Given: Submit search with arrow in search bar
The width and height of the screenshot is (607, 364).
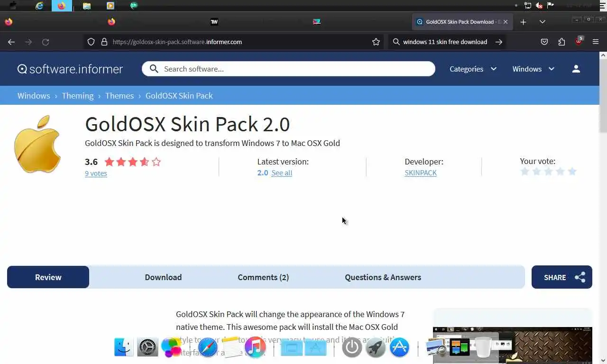Looking at the screenshot, I should (499, 42).
